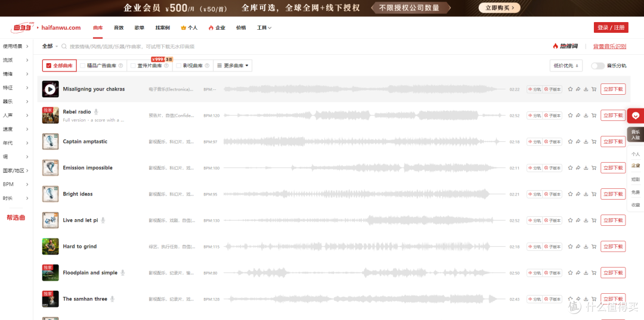Click the search magnifier icon
Image resolution: width=644 pixels, height=320 pixels.
tap(64, 46)
